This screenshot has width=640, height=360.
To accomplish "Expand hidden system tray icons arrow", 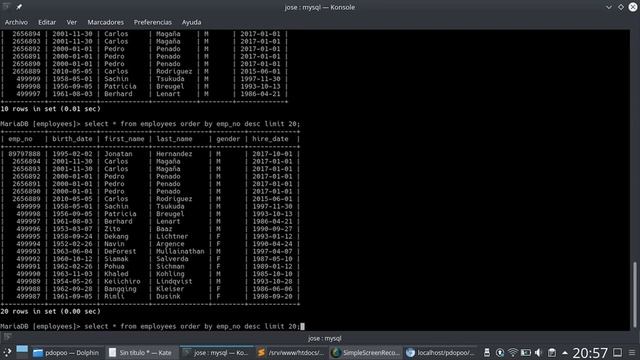I will (x=565, y=353).
